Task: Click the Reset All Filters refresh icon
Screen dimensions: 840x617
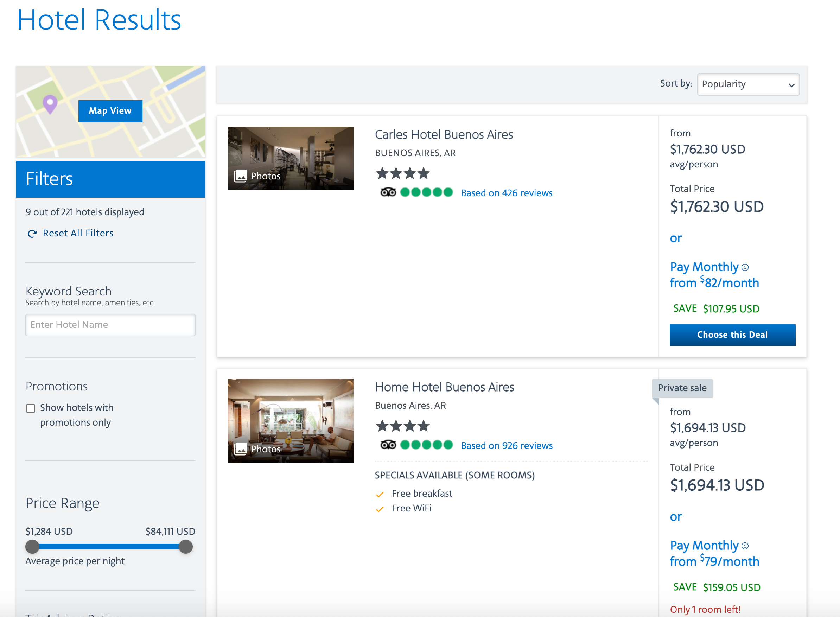Action: (x=32, y=234)
